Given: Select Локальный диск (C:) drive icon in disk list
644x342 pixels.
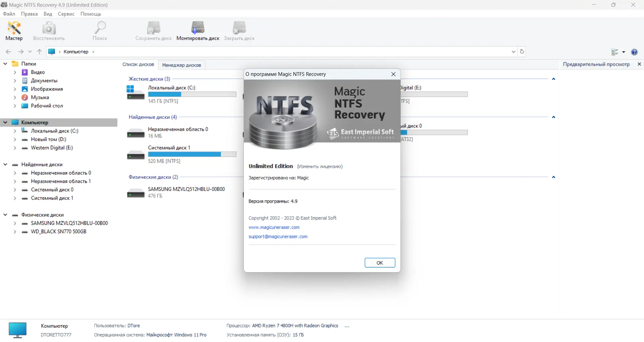Looking at the screenshot, I should [135, 93].
